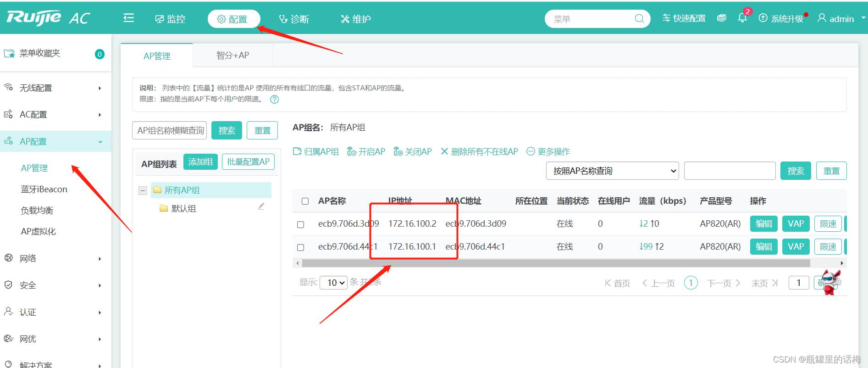Select AP虚拟化 in the sidebar
Screen dimensions: 868x368
pos(39,231)
